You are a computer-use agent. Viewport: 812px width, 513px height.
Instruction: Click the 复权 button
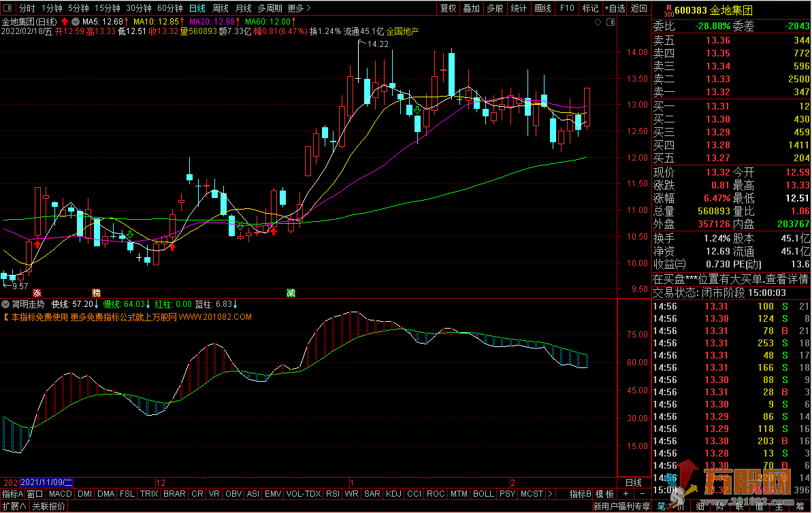448,8
